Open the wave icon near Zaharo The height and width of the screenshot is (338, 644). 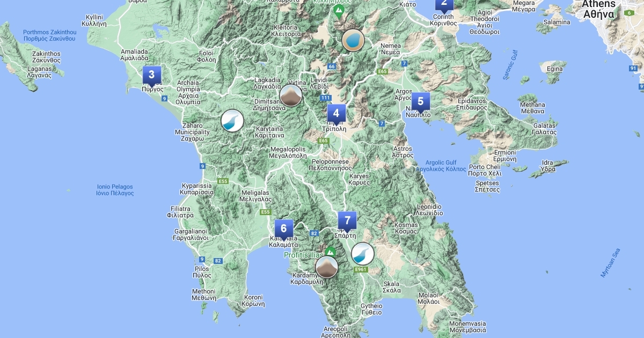(232, 121)
